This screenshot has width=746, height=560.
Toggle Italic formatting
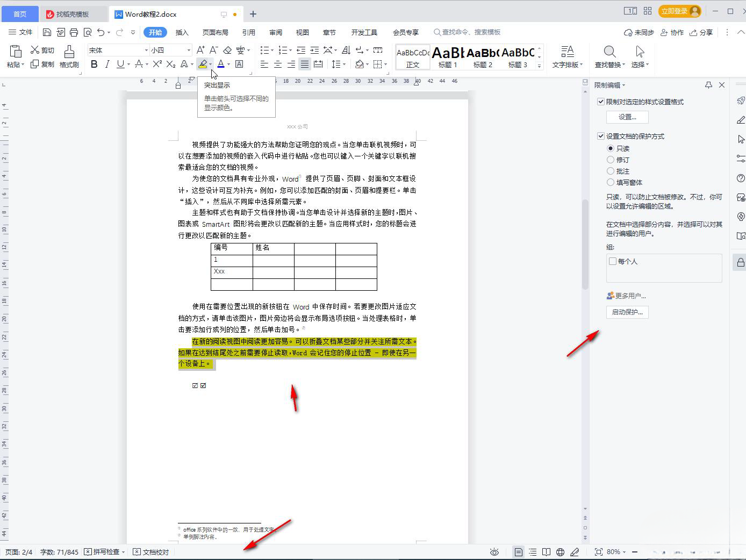point(107,64)
